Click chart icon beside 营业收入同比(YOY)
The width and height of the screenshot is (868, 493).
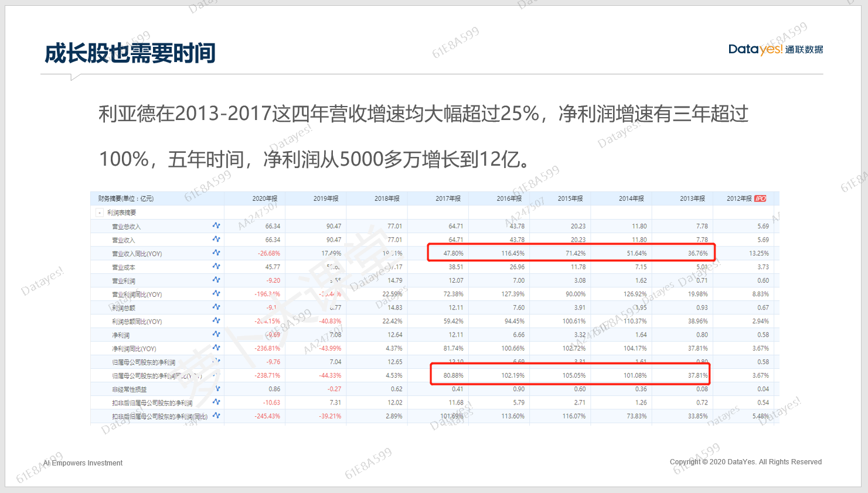click(x=216, y=253)
